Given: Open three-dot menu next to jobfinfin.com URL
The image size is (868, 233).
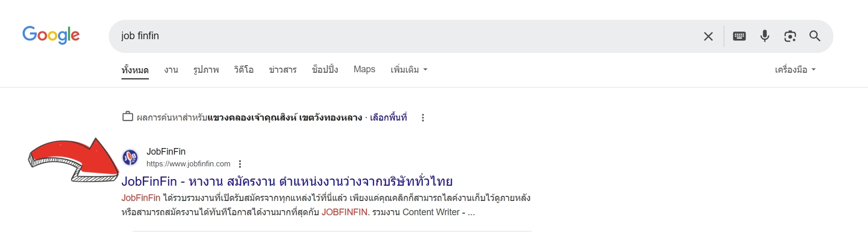Looking at the screenshot, I should point(240,164).
